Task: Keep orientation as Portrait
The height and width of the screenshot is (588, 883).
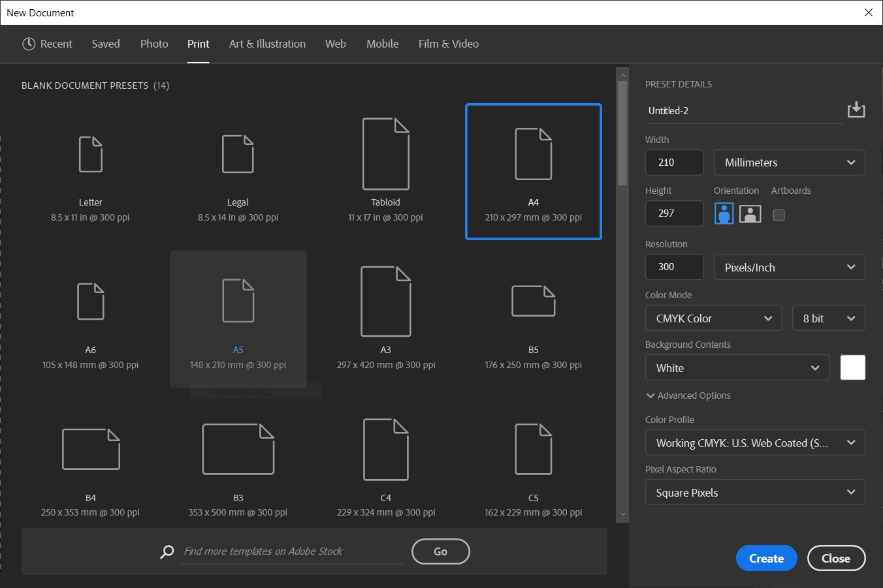Action: coord(724,213)
